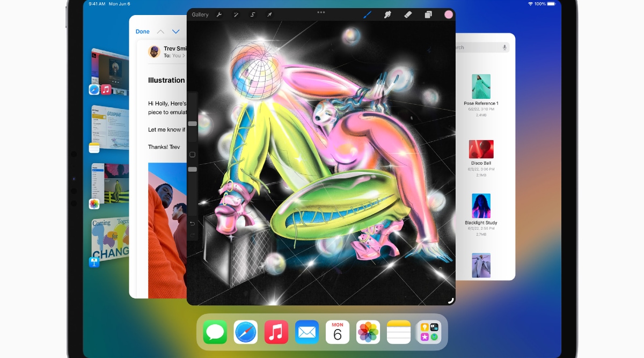Tap Done in the Mail compose window

click(143, 31)
